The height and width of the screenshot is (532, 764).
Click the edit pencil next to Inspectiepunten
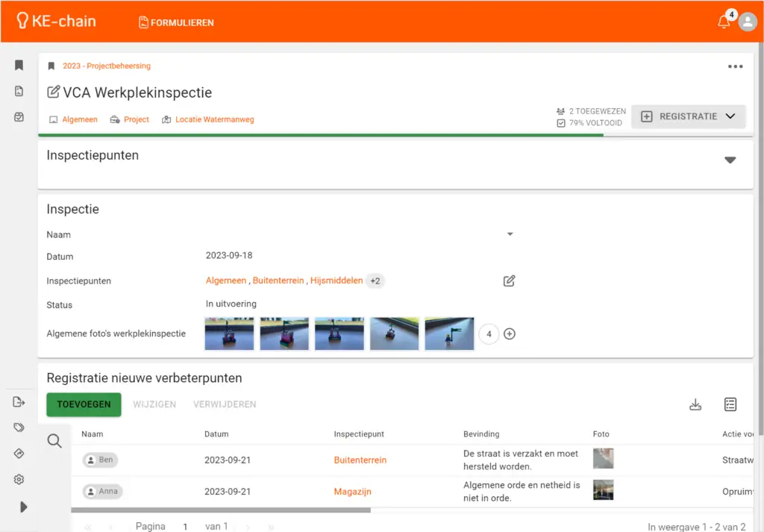click(509, 281)
